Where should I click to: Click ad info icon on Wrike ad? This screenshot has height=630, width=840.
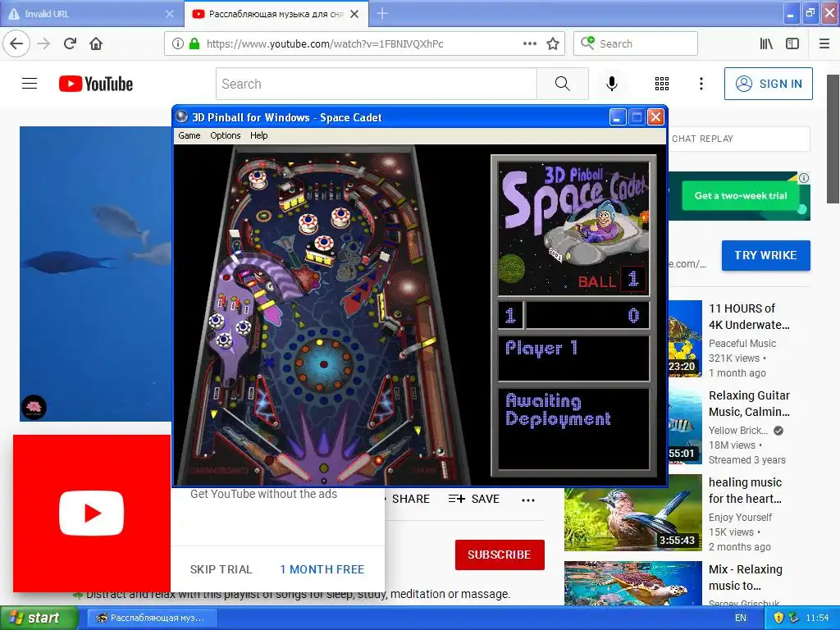[x=804, y=178]
